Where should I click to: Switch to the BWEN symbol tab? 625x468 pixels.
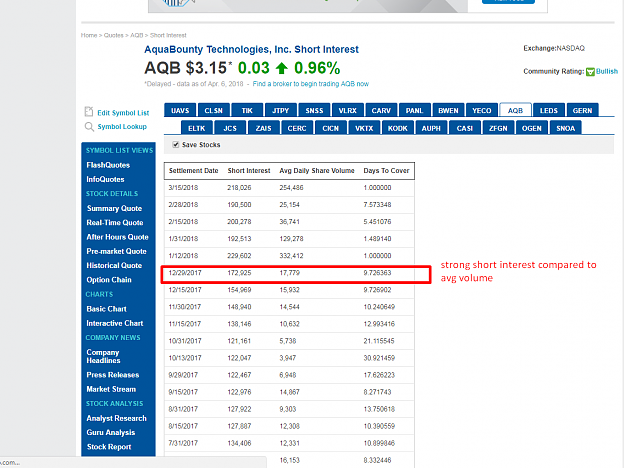click(x=448, y=110)
